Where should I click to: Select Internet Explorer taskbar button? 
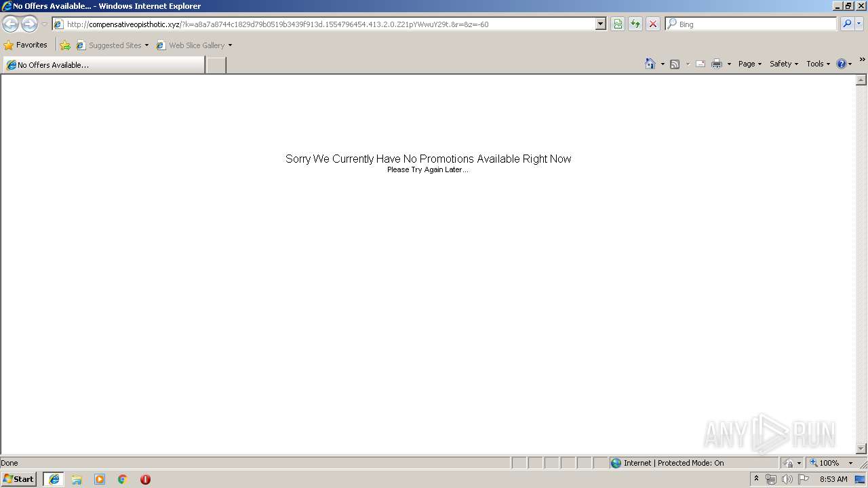tap(54, 479)
